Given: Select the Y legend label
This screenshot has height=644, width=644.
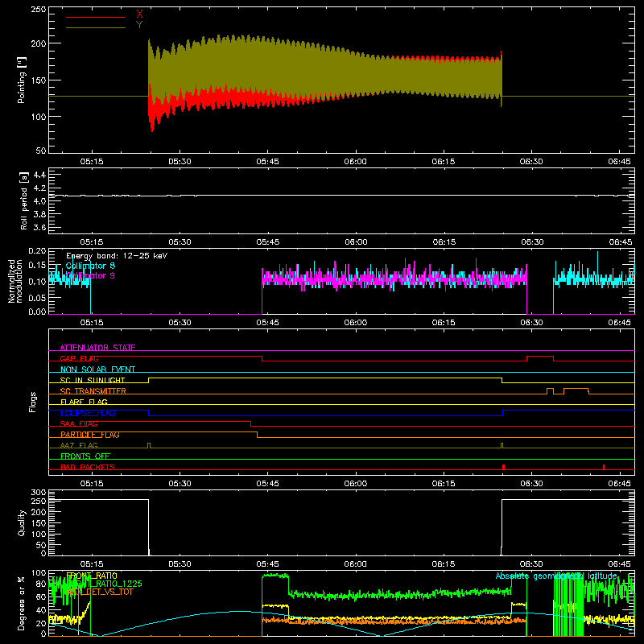Looking at the screenshot, I should (139, 25).
